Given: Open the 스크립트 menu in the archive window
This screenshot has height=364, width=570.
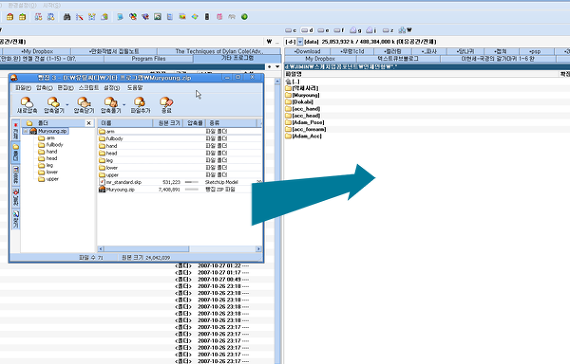Looking at the screenshot, I should [x=89, y=88].
